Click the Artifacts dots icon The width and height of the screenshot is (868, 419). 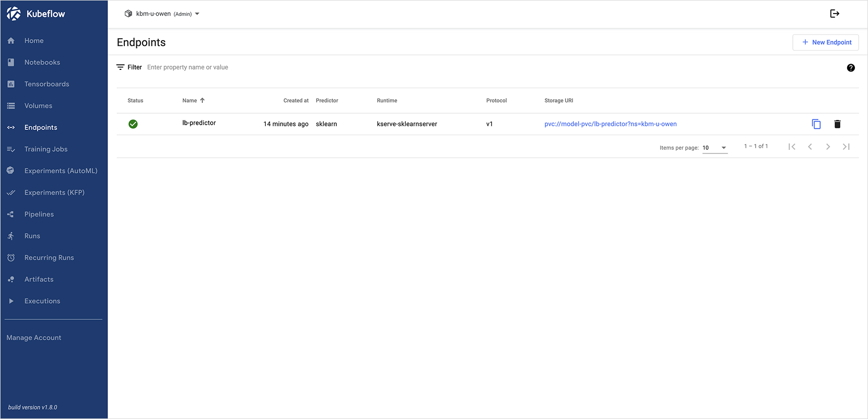pos(11,280)
